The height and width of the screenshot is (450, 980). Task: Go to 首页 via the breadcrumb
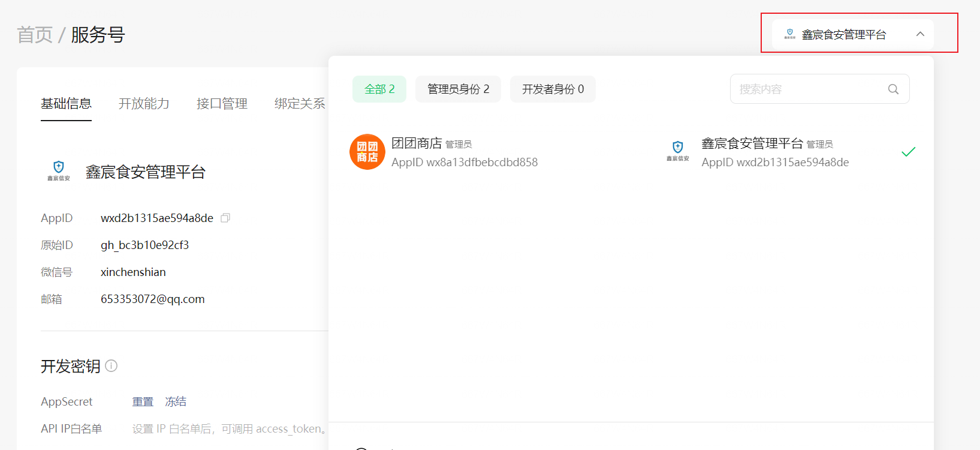35,35
